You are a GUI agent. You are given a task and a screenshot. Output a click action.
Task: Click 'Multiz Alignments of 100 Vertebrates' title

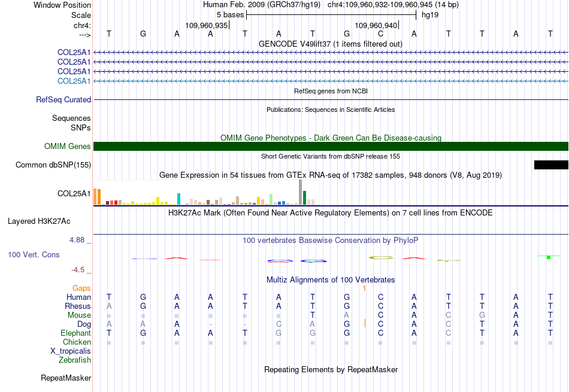(x=331, y=280)
